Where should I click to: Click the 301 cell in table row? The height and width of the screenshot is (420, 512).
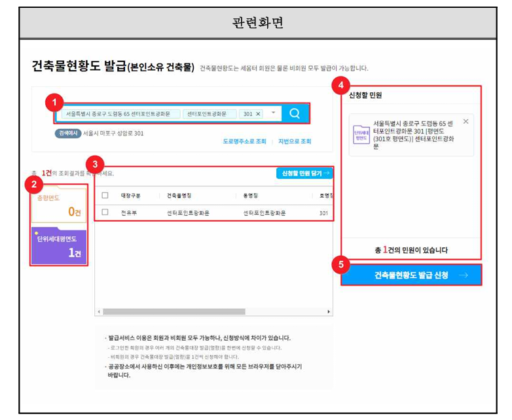pos(323,213)
